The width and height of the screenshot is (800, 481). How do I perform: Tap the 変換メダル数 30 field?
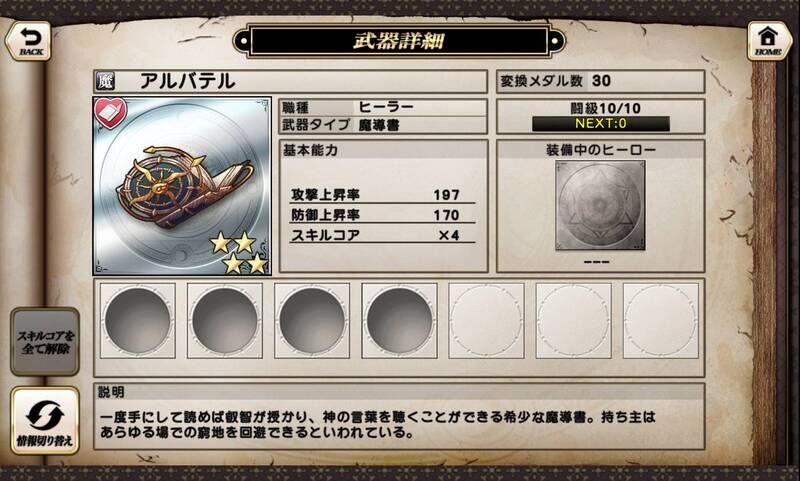(x=601, y=81)
